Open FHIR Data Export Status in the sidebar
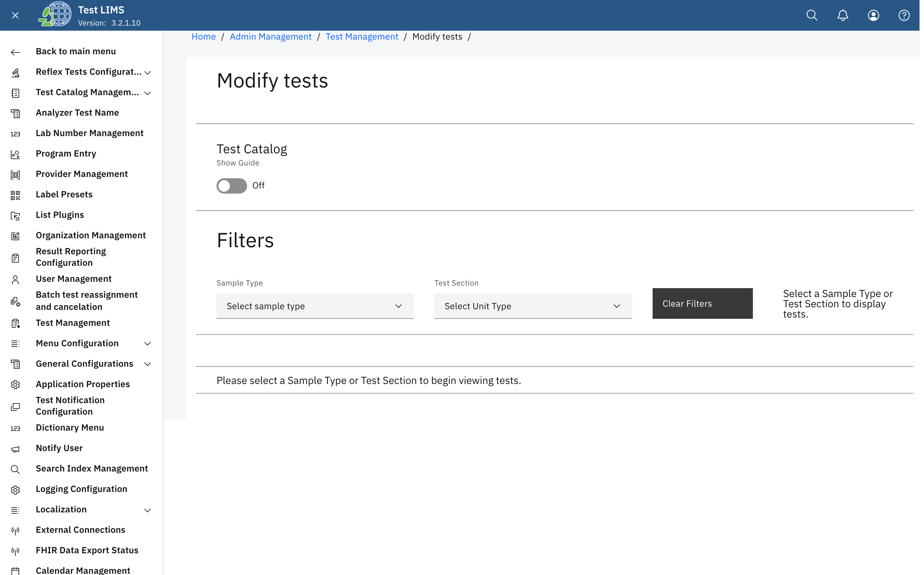 (87, 550)
